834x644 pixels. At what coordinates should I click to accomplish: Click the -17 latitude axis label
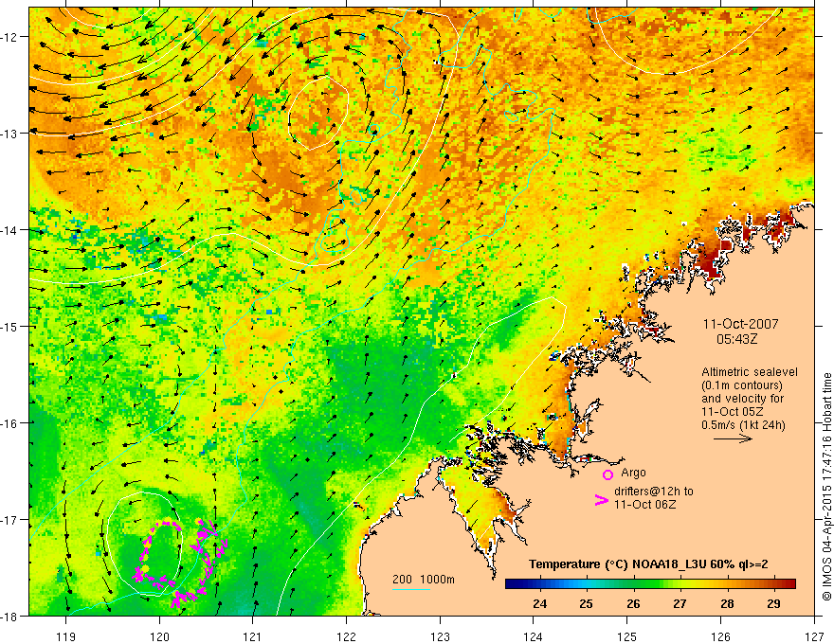point(9,519)
